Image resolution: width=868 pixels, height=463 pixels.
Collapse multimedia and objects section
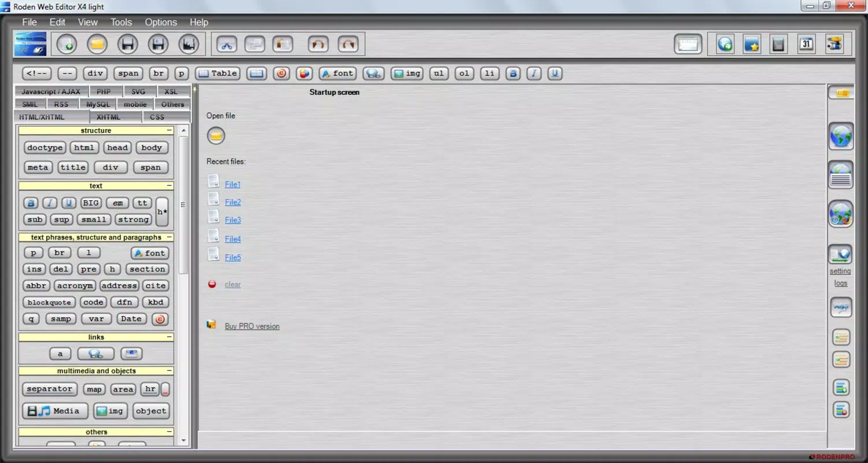click(169, 371)
